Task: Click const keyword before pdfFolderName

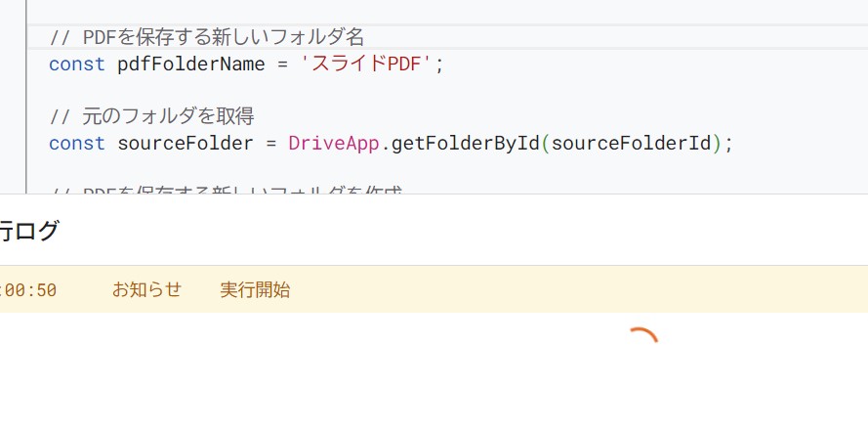Action: 77,65
